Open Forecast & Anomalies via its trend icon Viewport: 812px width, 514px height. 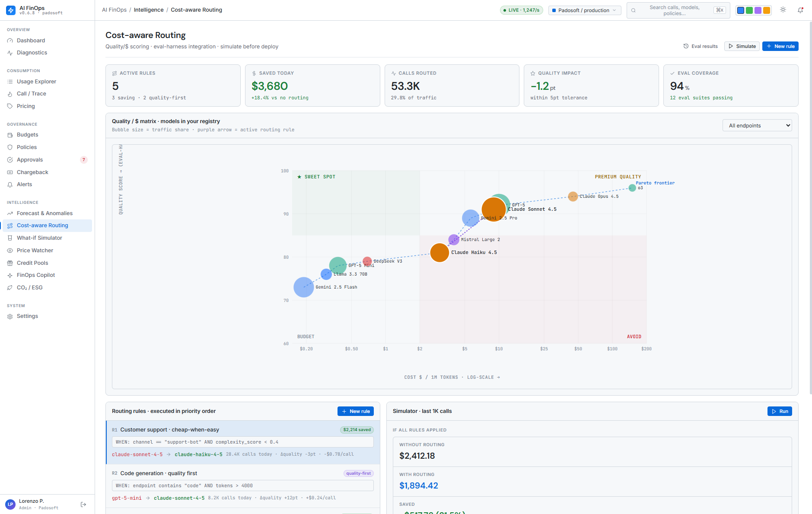click(x=10, y=213)
